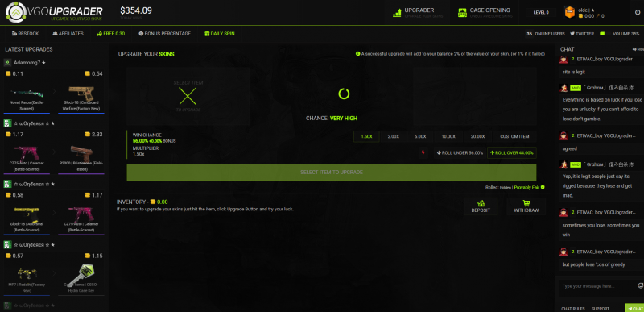Click the orange user avatar icon

pos(569,12)
